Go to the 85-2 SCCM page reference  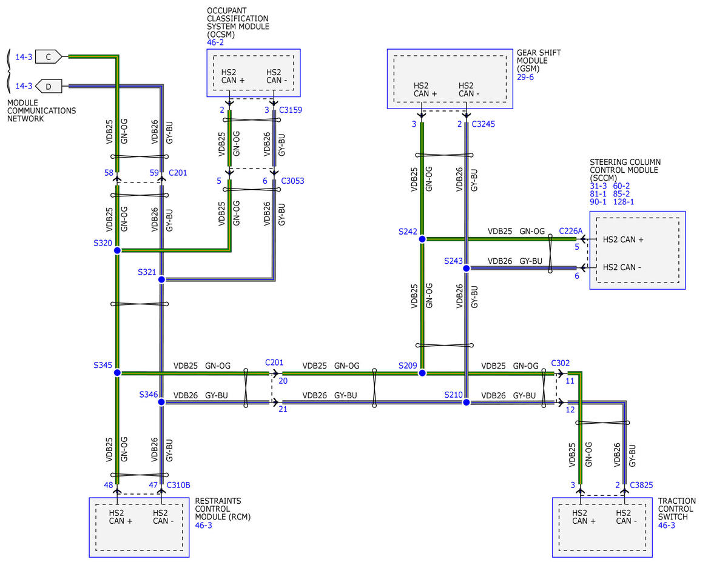pyautogui.click(x=622, y=193)
